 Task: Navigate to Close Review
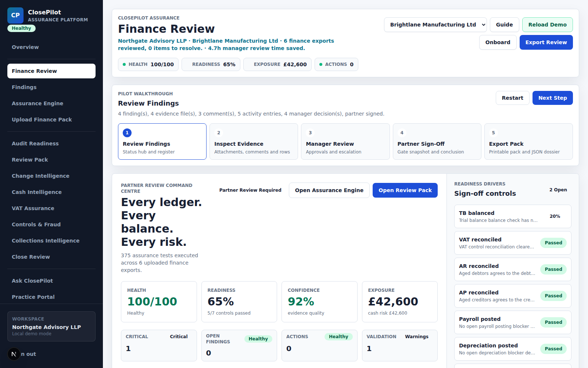point(51,257)
